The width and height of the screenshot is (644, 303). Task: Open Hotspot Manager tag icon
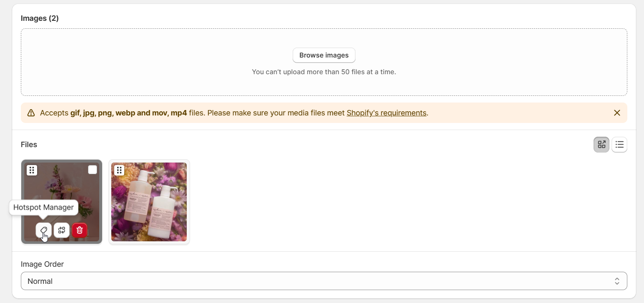pos(44,230)
